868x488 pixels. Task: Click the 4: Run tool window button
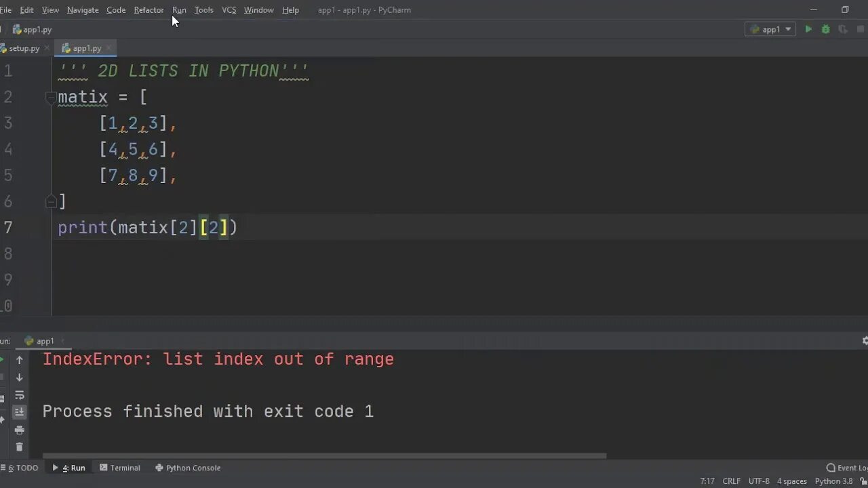(68, 468)
